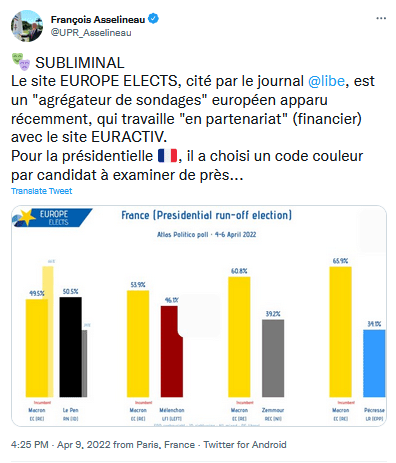The height and width of the screenshot is (463, 396).
Task: Click the blue Pécresse bar
Action: tap(374, 363)
